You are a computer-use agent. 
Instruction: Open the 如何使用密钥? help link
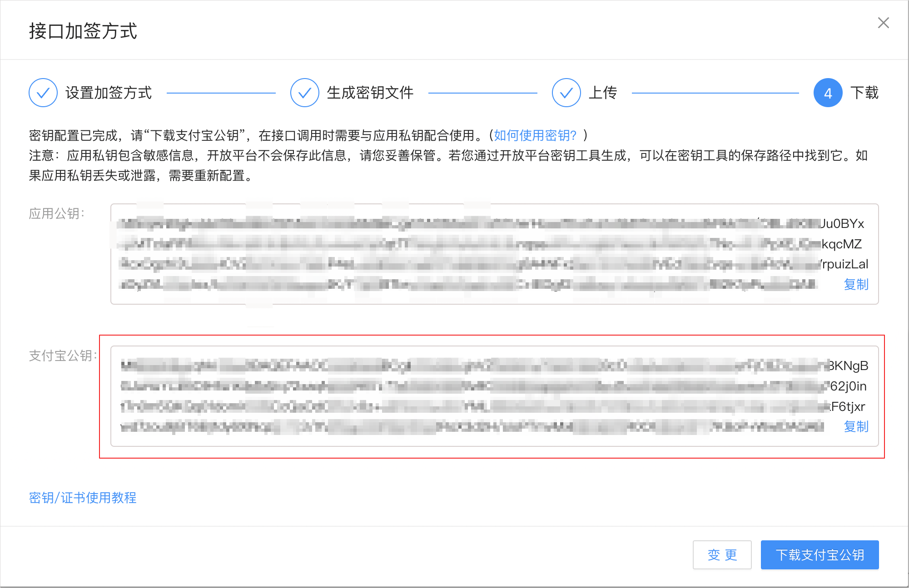point(535,135)
